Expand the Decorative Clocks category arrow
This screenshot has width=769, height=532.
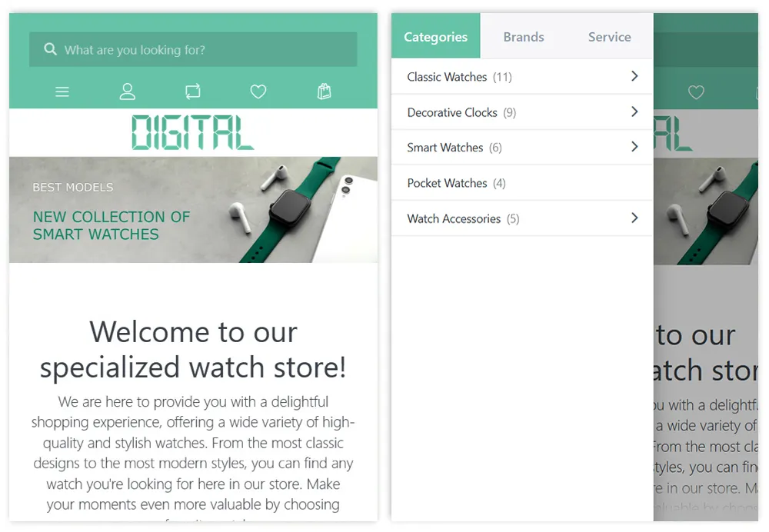point(634,111)
